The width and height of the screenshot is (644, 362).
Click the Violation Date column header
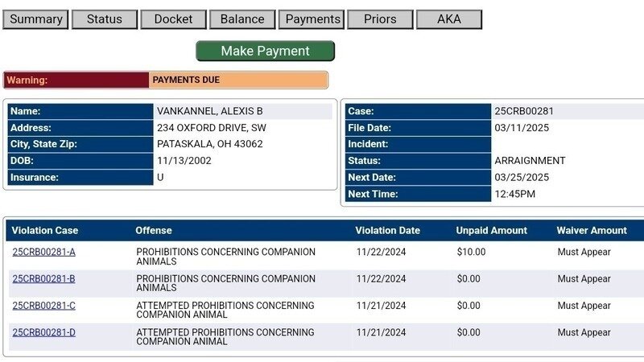pos(387,231)
